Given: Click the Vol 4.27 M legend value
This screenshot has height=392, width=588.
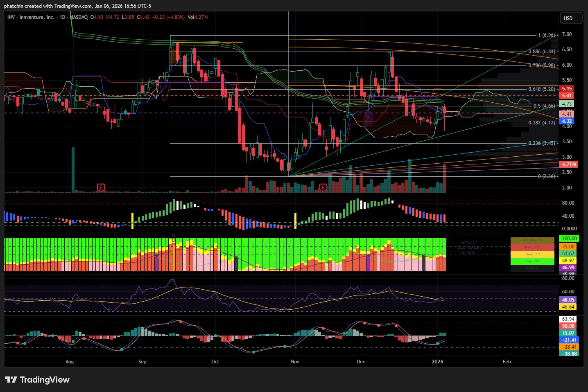Looking at the screenshot, I should tap(198, 17).
